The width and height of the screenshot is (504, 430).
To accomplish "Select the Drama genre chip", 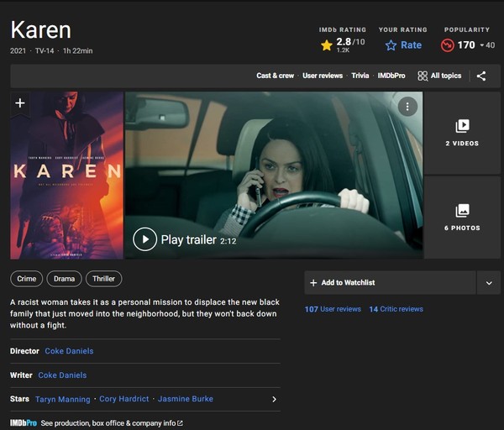I will pos(65,279).
